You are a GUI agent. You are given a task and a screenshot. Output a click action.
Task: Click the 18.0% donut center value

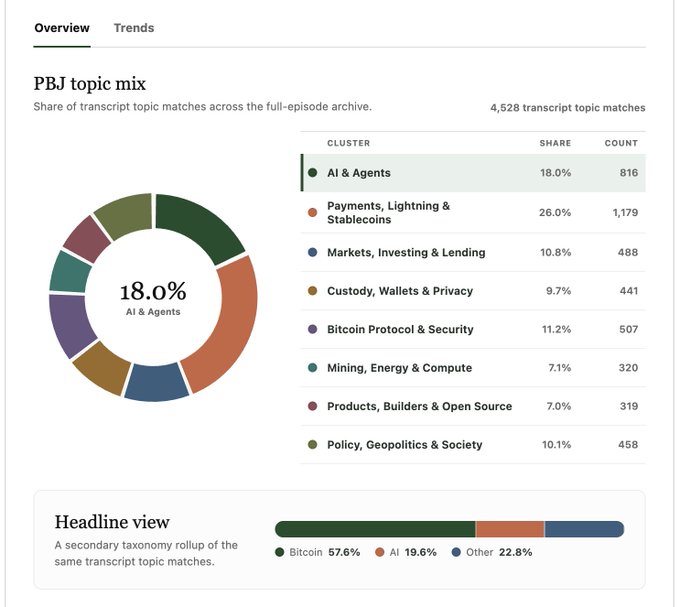point(153,290)
